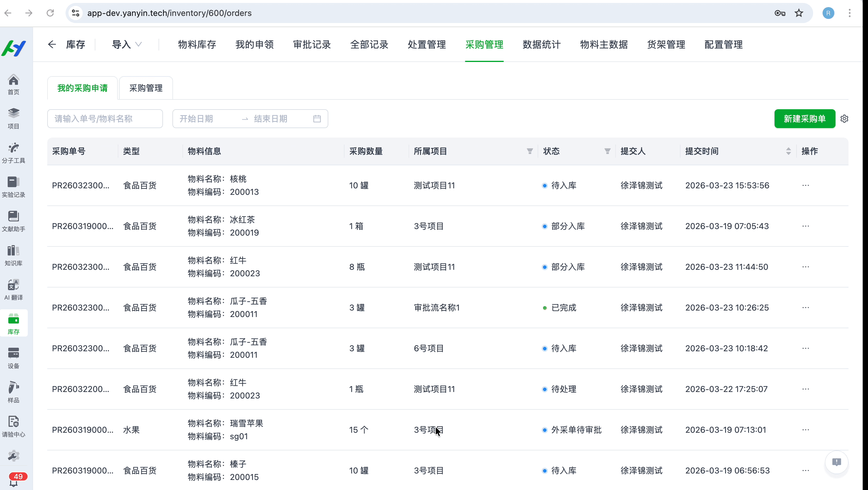Open the 开始日期 date picker calendar
Image resolution: width=868 pixels, height=490 pixels.
(202, 118)
